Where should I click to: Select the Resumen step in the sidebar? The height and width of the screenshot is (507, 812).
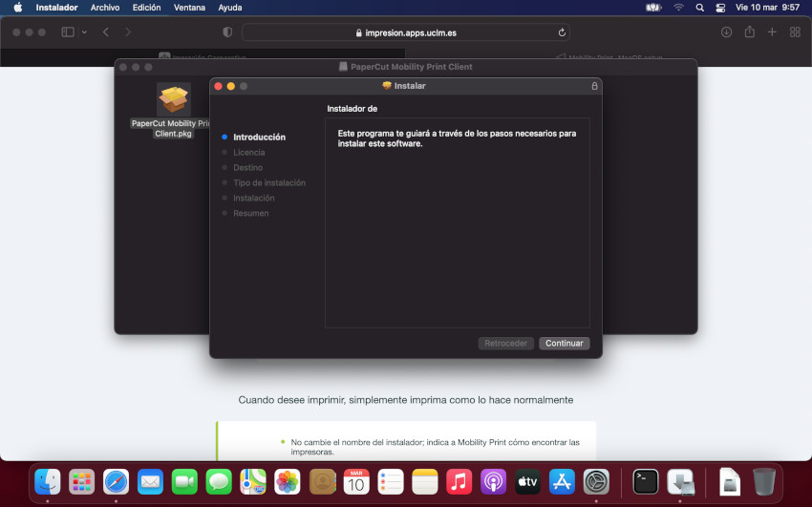pos(250,213)
